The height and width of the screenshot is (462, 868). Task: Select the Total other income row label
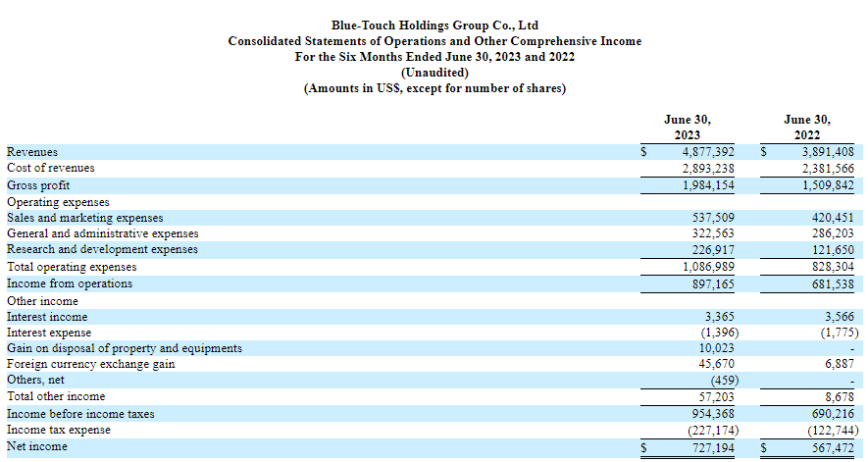(x=56, y=396)
